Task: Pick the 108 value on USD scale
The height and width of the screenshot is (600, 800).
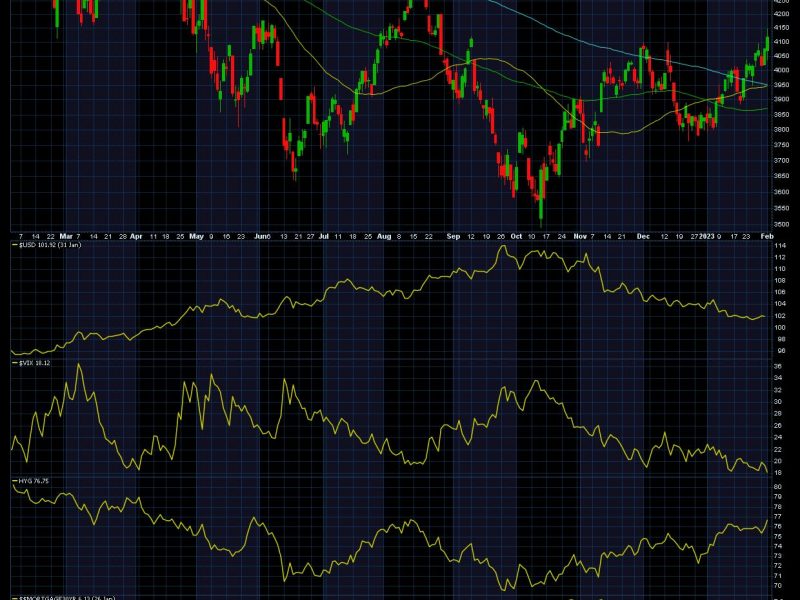Action: [x=780, y=281]
